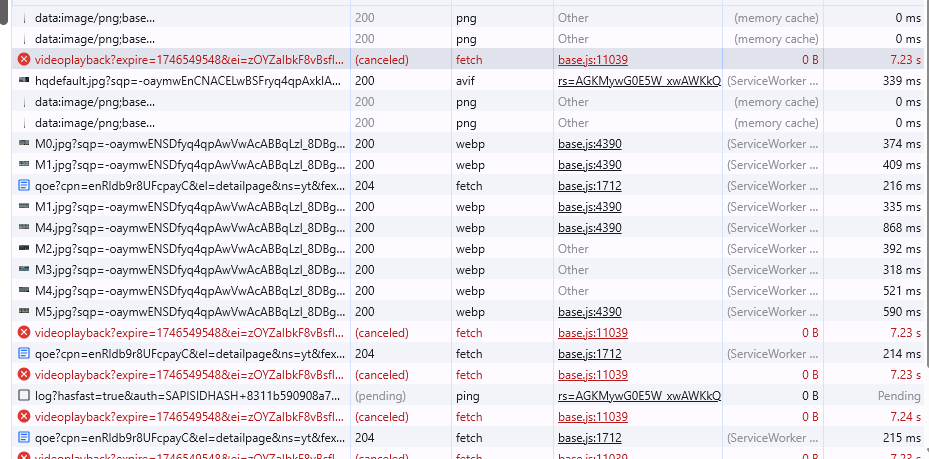This screenshot has width=929, height=459.
Task: Click the document icon of the 215 ms qoe request
Action: tap(24, 438)
